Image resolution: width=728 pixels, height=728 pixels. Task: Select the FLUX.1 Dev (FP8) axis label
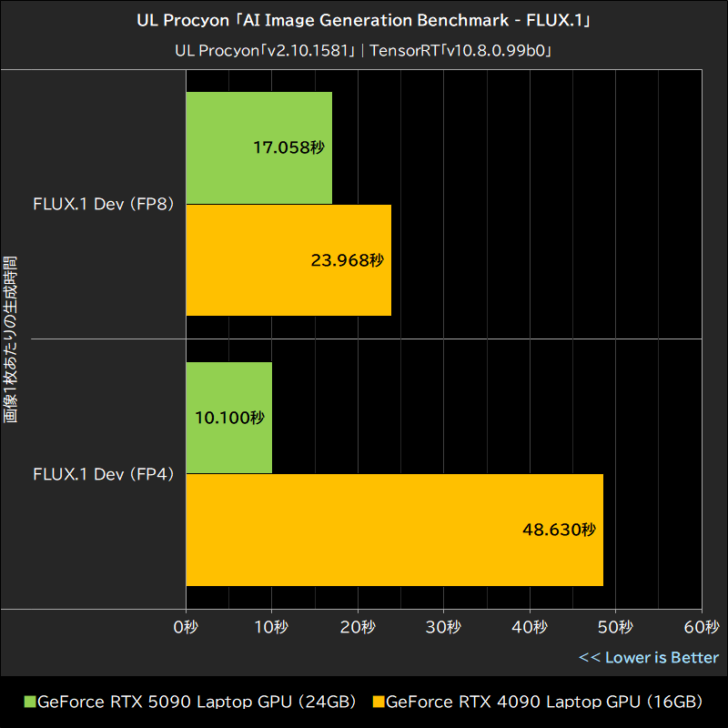104,204
